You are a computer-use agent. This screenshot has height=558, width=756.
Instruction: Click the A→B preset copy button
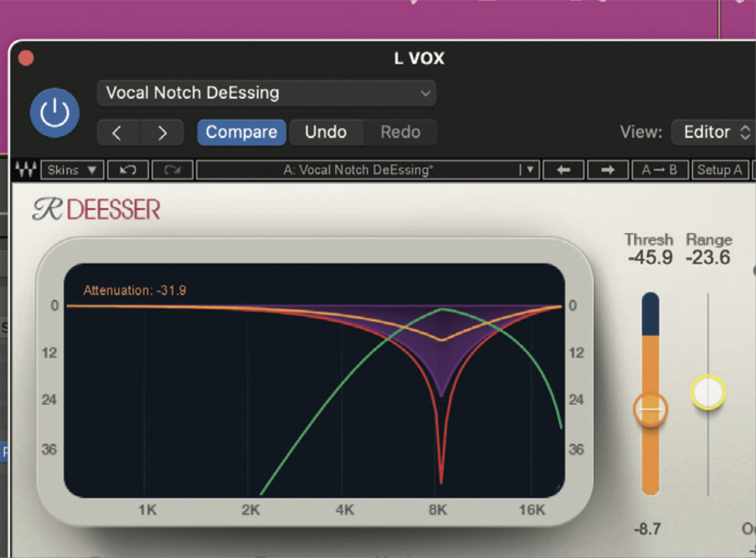point(660,169)
